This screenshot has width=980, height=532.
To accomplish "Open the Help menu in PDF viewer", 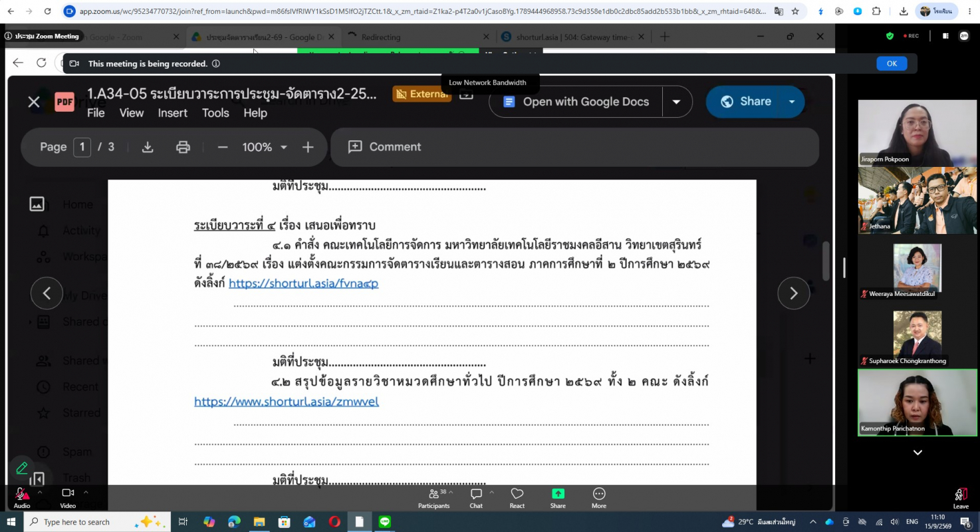I will point(255,113).
